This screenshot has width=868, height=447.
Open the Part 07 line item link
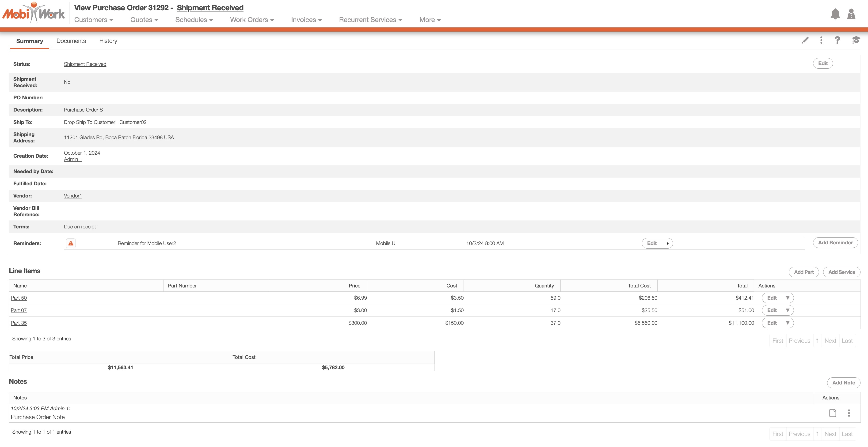[19, 310]
